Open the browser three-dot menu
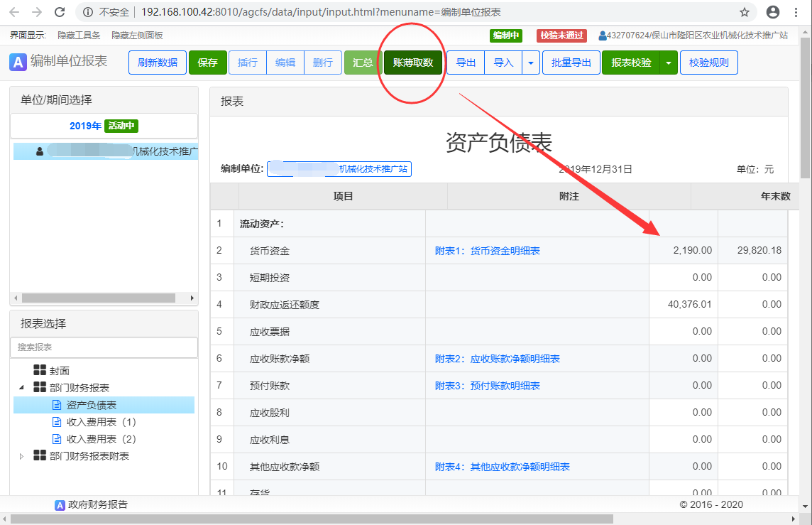The width and height of the screenshot is (812, 525). pyautogui.click(x=796, y=11)
